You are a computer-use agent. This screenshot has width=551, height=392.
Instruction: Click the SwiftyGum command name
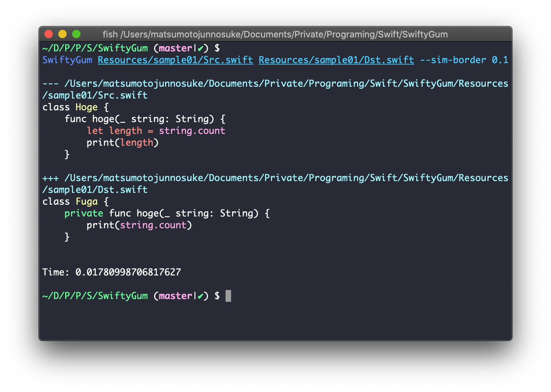point(67,60)
